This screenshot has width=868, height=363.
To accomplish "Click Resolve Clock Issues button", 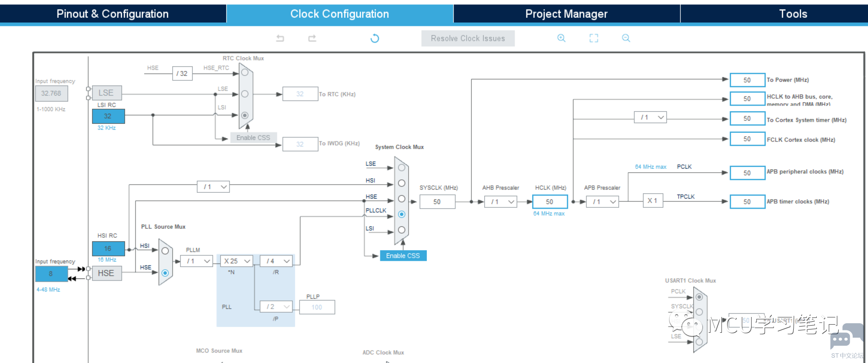I will [x=468, y=38].
